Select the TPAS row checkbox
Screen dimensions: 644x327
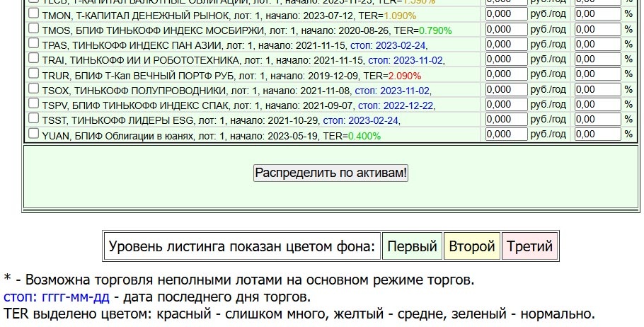[x=34, y=43]
